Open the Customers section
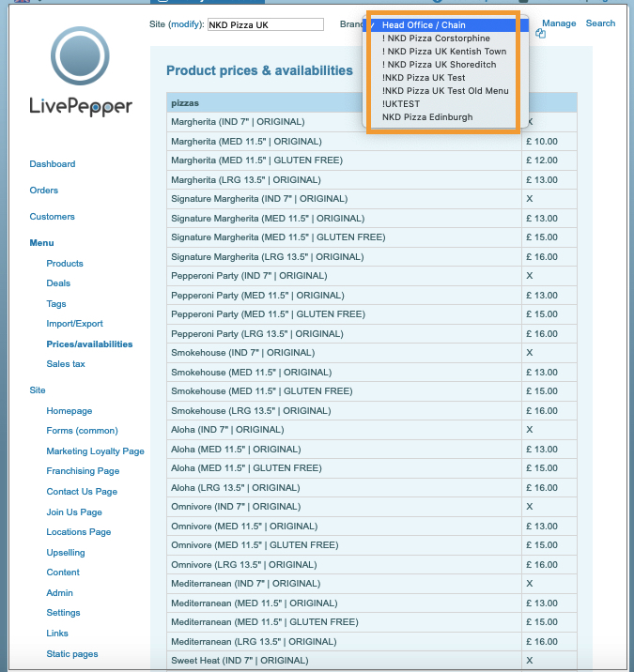Viewport: 634px width, 672px height. pos(52,217)
